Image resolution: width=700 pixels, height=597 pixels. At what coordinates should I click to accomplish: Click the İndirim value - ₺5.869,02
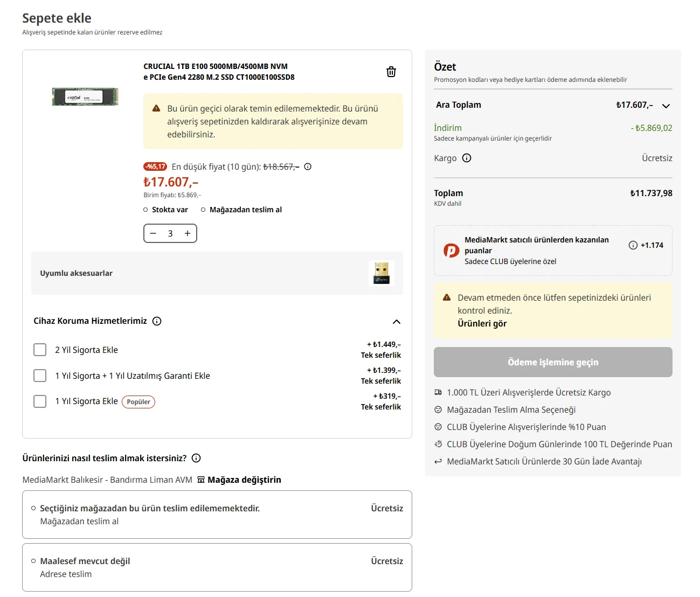(652, 128)
